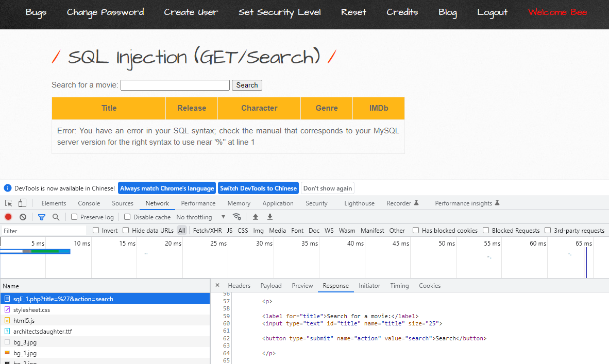Click the Import HAR upload icon

pyautogui.click(x=255, y=217)
